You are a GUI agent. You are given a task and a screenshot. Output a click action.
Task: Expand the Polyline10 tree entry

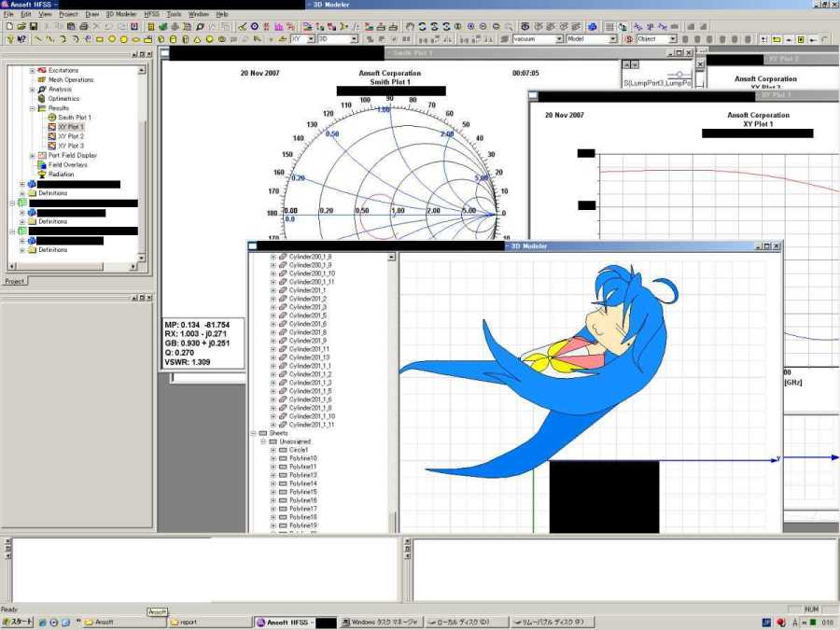[x=273, y=458]
